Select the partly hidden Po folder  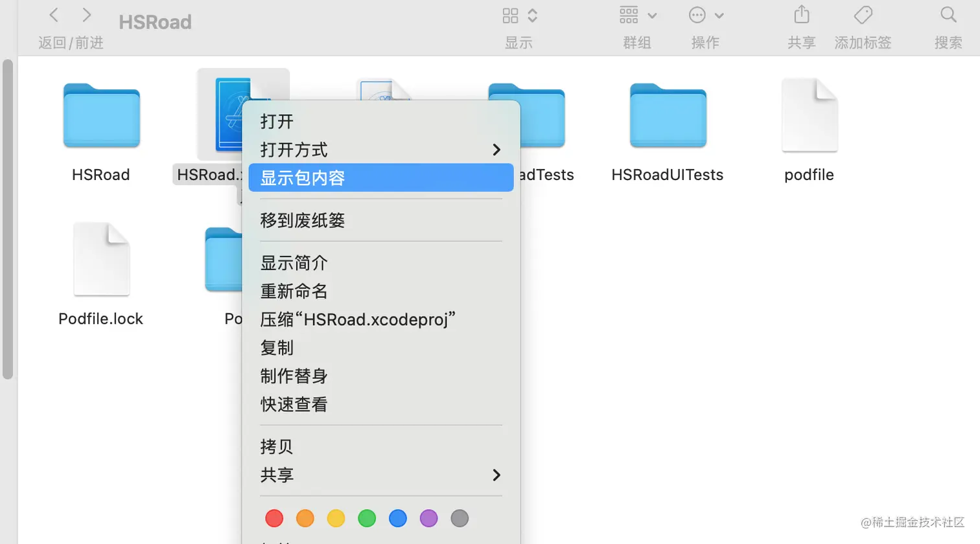[223, 259]
